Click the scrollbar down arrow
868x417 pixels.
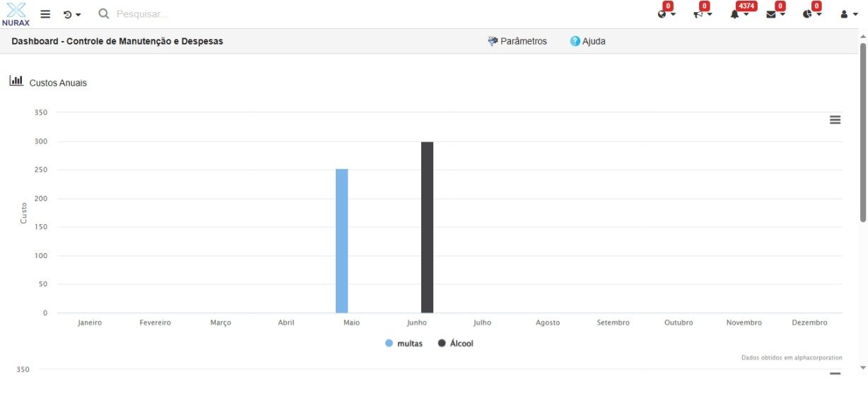point(863,368)
